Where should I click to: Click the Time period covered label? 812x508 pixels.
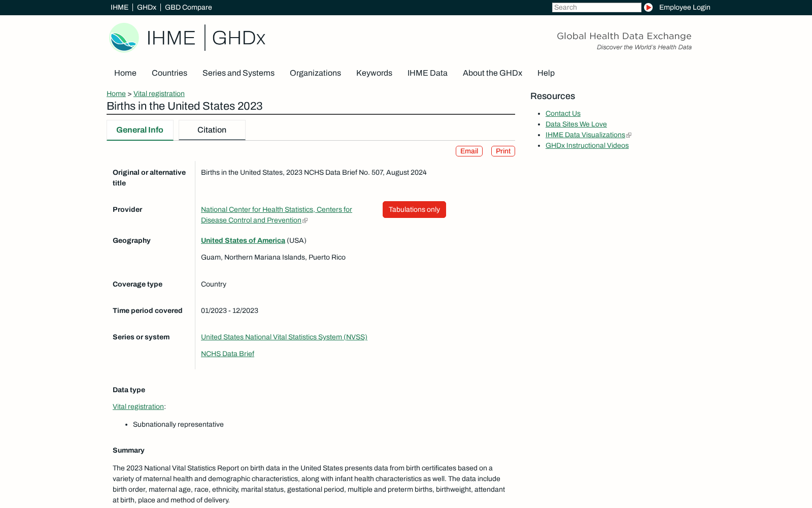148,311
